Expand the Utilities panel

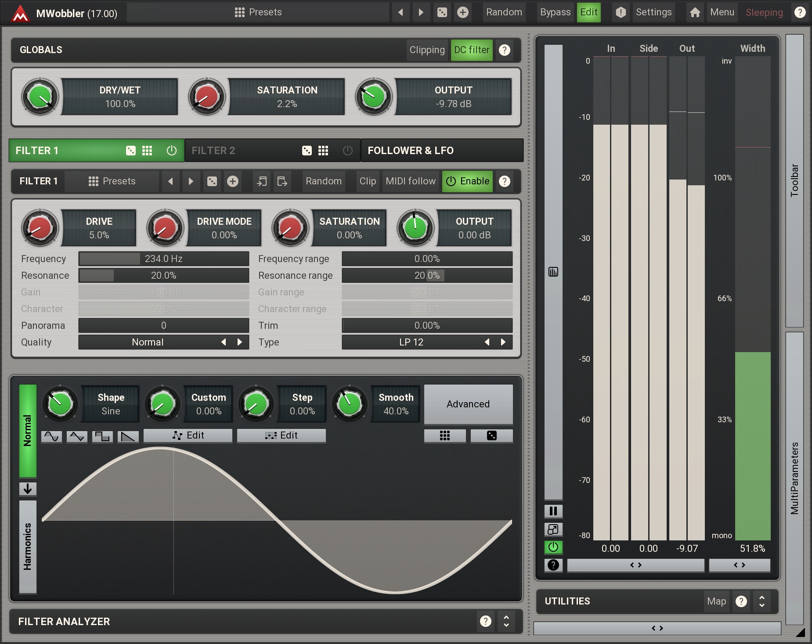click(x=761, y=601)
